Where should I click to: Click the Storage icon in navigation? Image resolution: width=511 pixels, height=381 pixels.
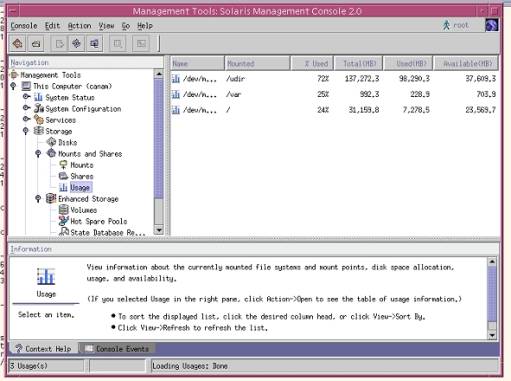click(39, 131)
